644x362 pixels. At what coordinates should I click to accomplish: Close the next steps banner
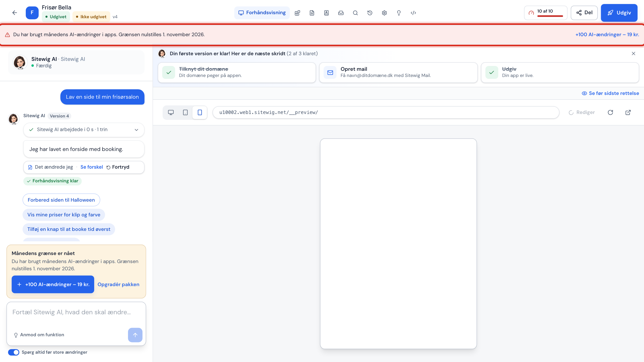pyautogui.click(x=634, y=54)
